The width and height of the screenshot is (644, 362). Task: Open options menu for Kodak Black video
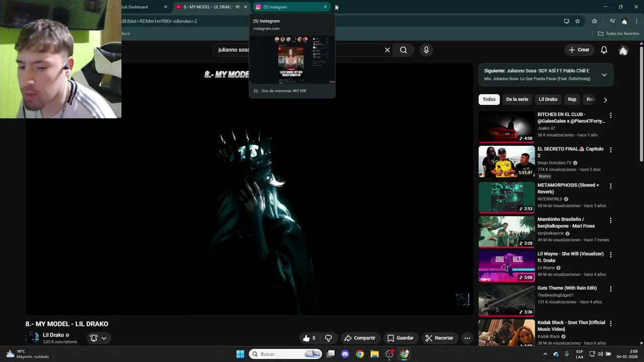click(611, 324)
